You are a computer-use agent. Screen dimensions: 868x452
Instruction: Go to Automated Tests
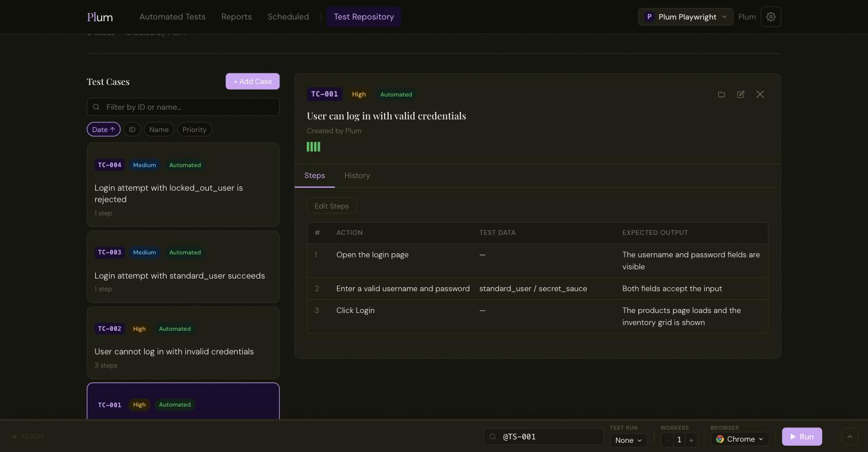172,17
